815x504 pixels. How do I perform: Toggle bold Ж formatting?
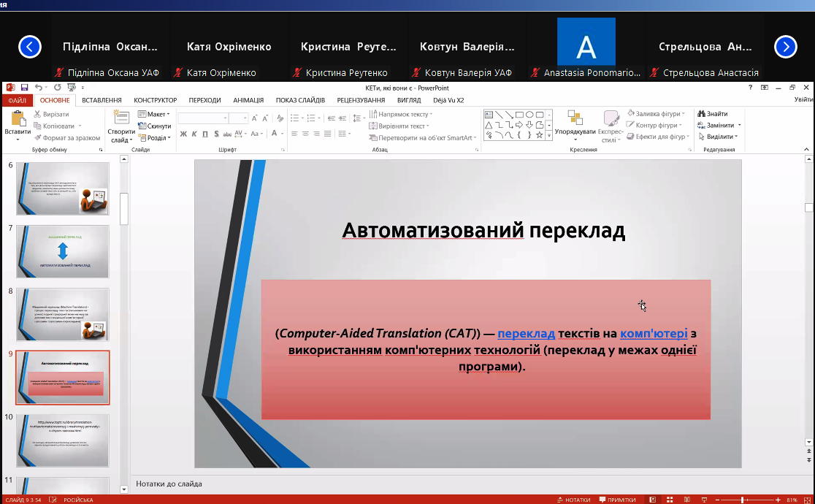184,134
